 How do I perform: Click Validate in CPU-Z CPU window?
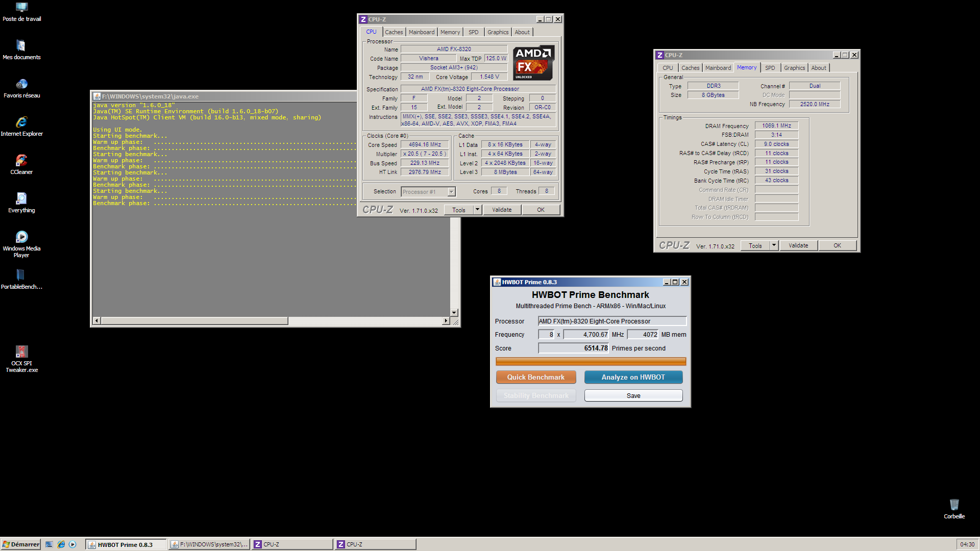[x=502, y=210]
